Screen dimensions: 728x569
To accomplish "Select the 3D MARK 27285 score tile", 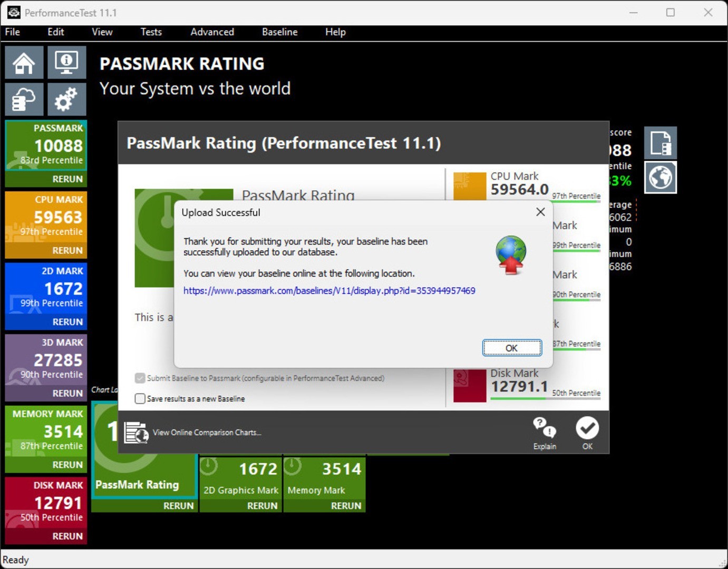I will tap(46, 360).
